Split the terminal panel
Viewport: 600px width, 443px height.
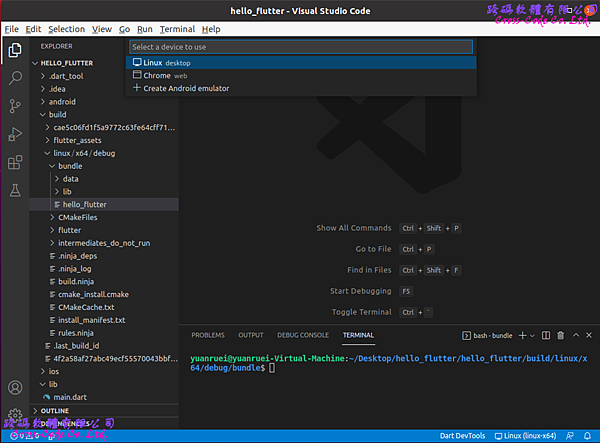547,335
